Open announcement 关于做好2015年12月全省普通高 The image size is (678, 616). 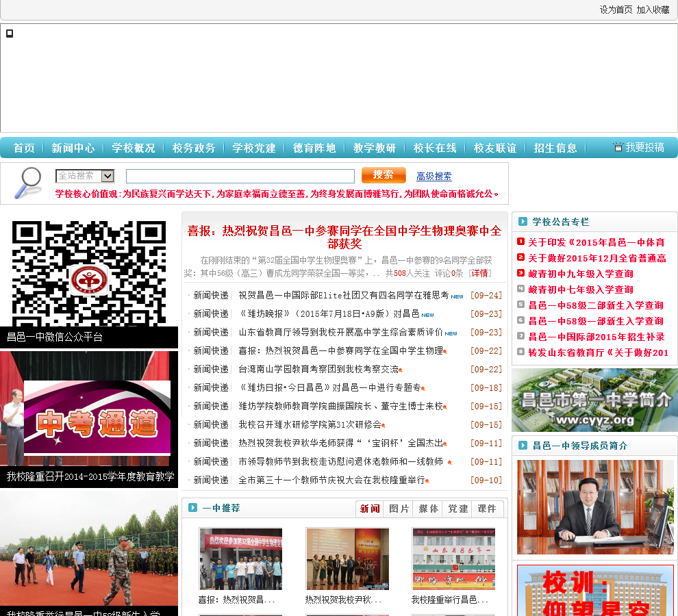597,258
